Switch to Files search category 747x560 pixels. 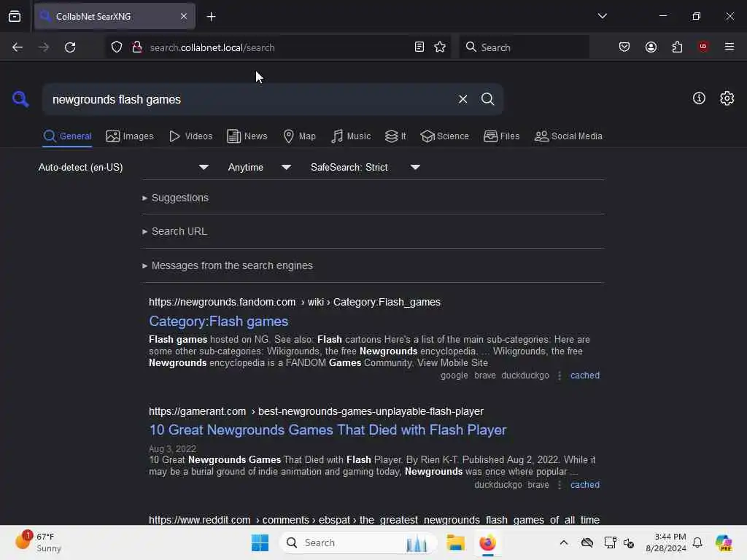(x=501, y=136)
